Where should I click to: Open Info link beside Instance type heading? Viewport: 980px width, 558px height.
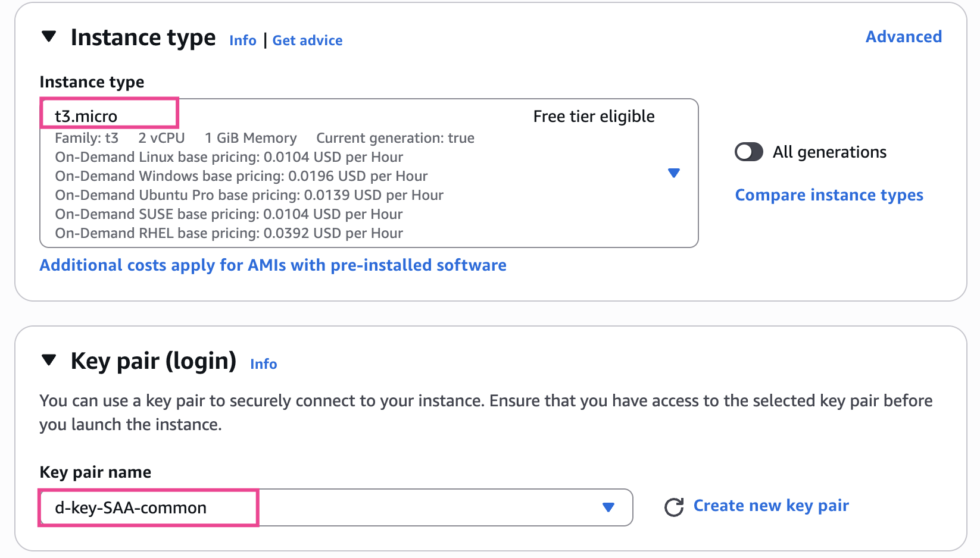pyautogui.click(x=242, y=40)
